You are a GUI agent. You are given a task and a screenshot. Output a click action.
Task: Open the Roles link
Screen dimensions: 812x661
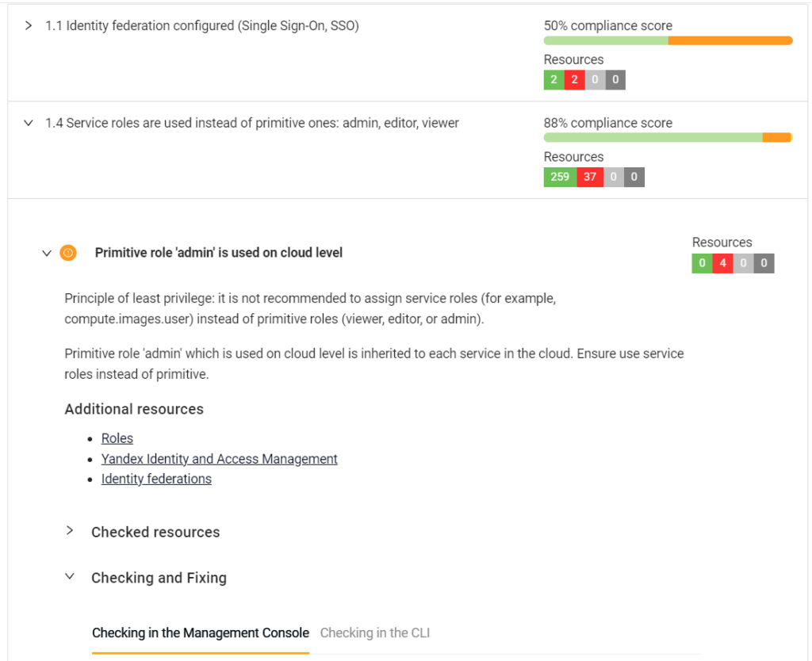[x=117, y=438]
